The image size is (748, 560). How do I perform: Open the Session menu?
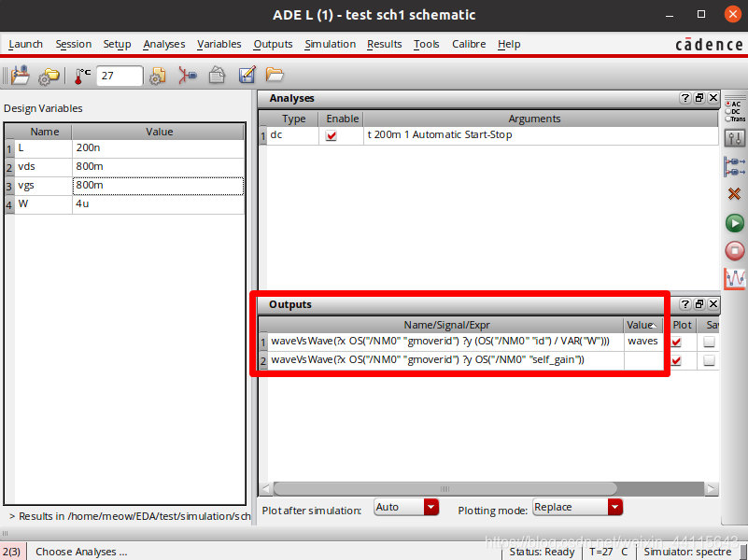74,44
